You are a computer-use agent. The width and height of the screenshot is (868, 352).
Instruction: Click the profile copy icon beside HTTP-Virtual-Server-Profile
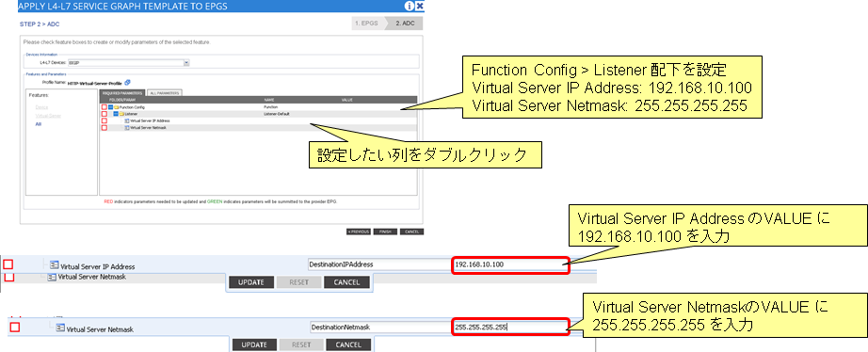click(x=127, y=83)
